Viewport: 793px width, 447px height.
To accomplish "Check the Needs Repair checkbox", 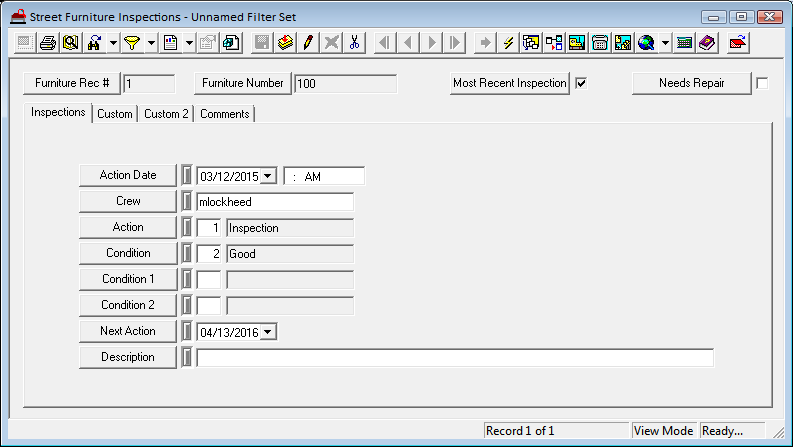I will 762,83.
